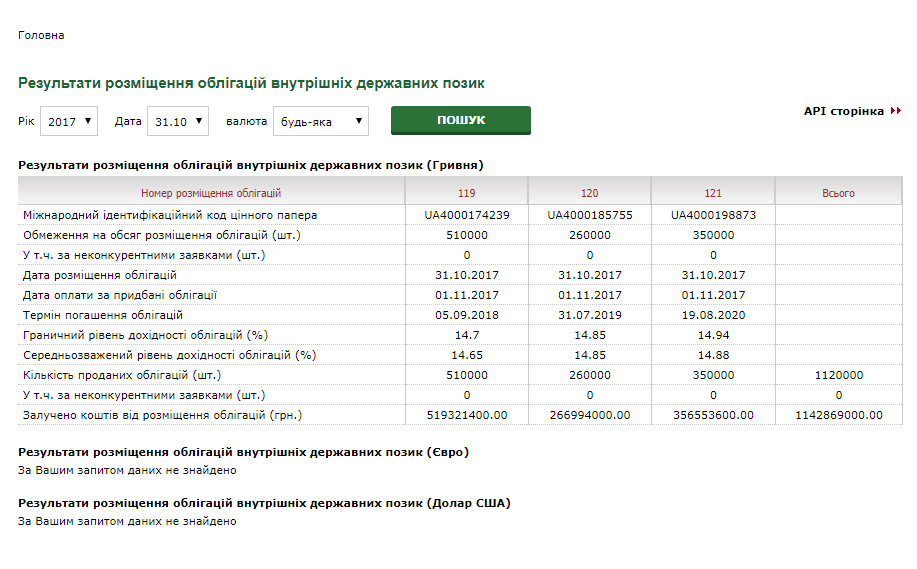This screenshot has height=569, width=917.
Task: Click the weighted average yield 14.88
Action: 713,355
